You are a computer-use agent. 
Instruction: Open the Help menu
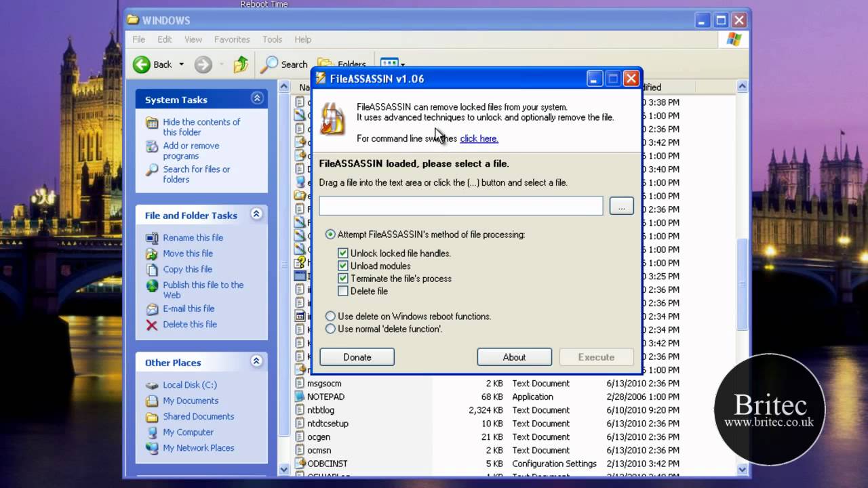pos(303,39)
